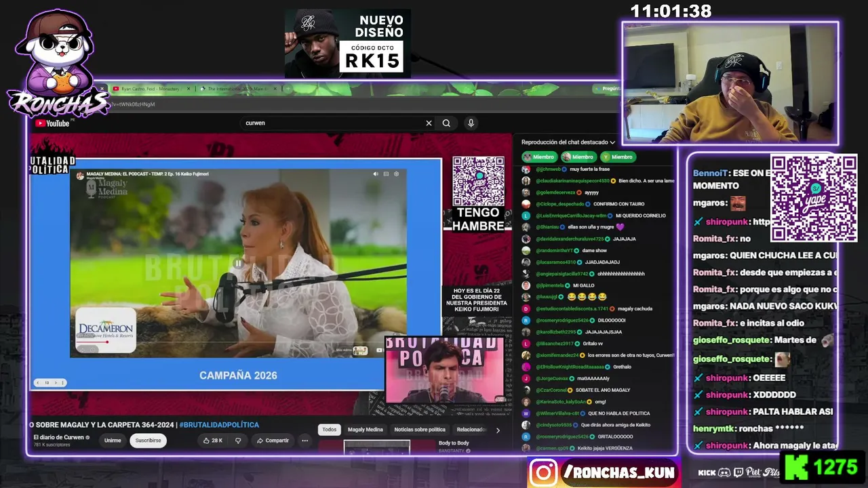
Task: Open settings gear in embedded Magaly podcast
Action: click(x=397, y=174)
